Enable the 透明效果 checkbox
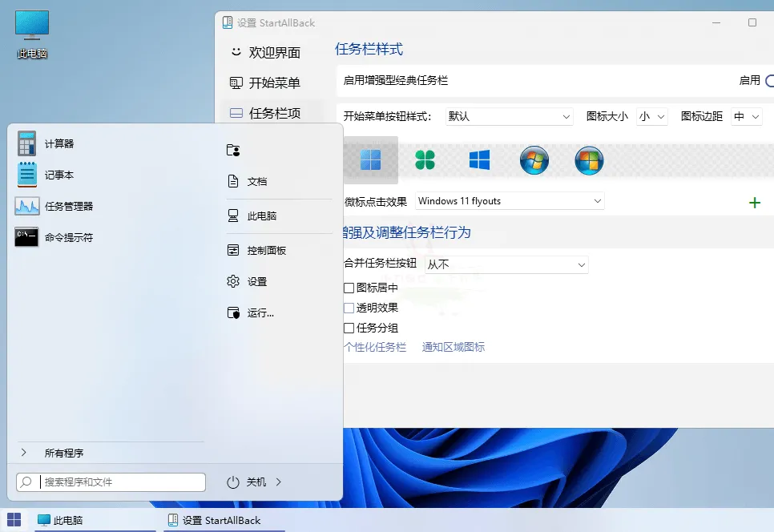The image size is (774, 532). coord(349,306)
